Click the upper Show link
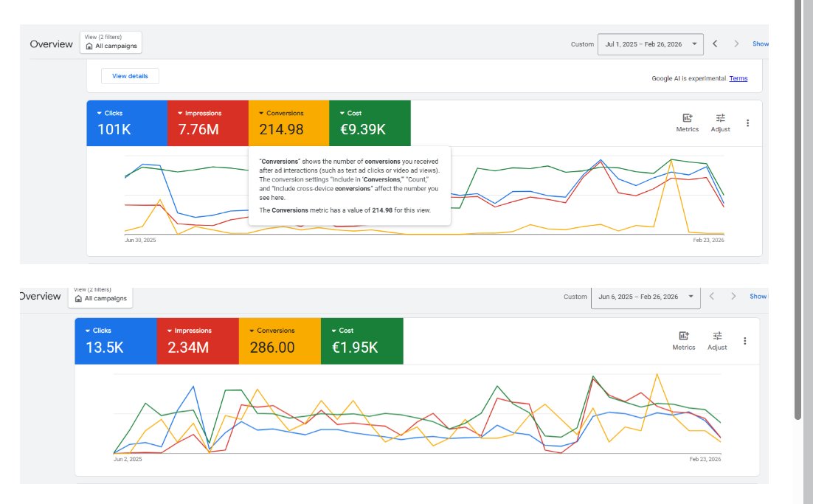Screen dimensions: 813x504 pos(761,44)
